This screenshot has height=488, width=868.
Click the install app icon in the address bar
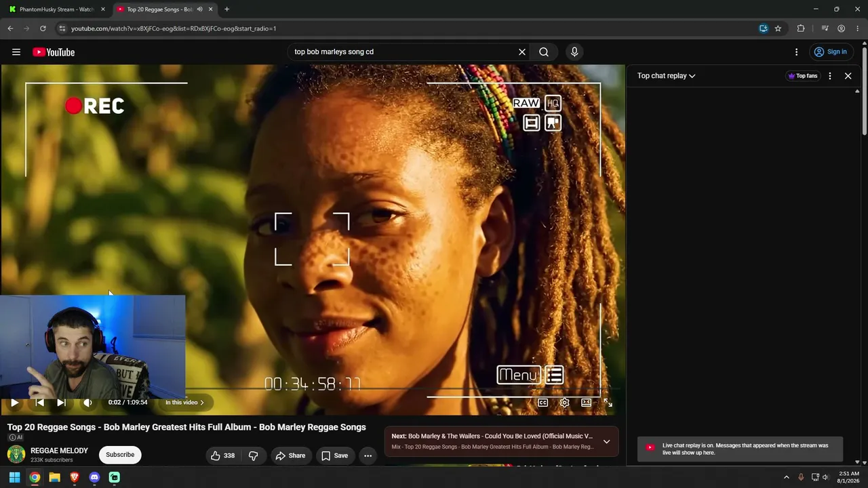764,28
